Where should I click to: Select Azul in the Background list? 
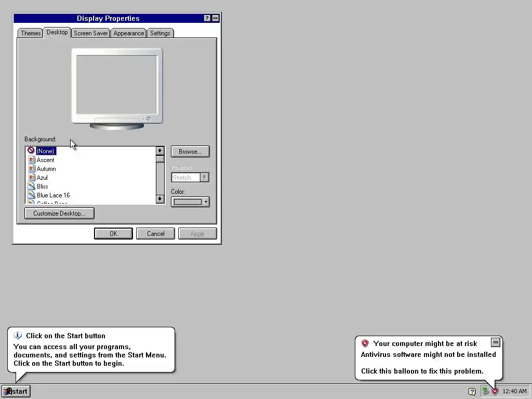point(42,178)
